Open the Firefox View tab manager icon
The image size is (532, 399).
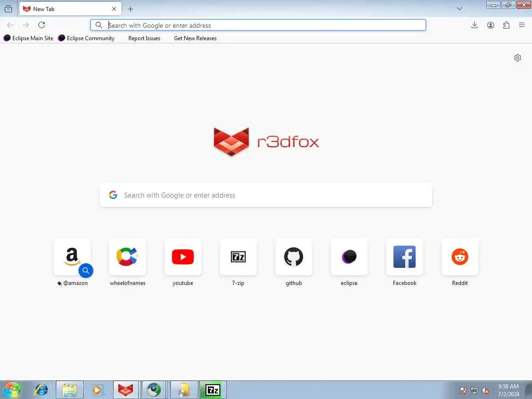pyautogui.click(x=8, y=9)
